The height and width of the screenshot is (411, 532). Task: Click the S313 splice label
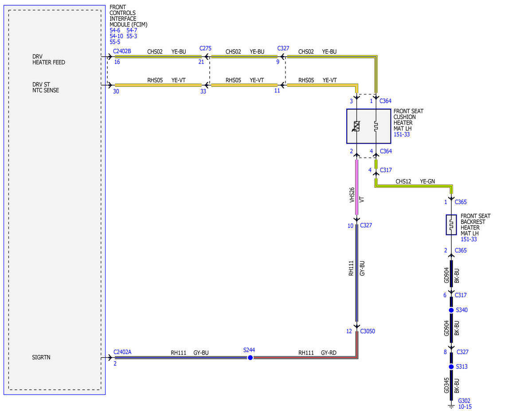(x=462, y=367)
